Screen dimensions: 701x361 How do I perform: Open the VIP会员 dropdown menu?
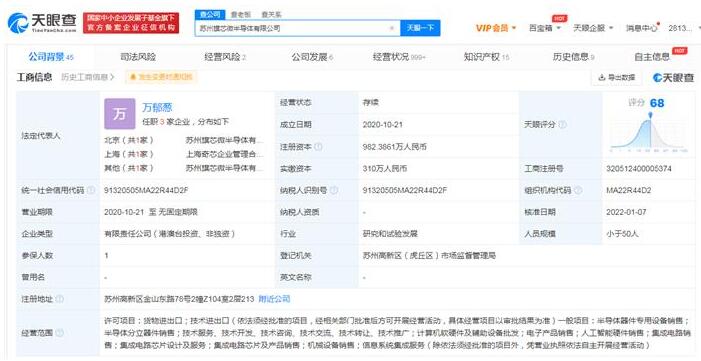(x=496, y=28)
